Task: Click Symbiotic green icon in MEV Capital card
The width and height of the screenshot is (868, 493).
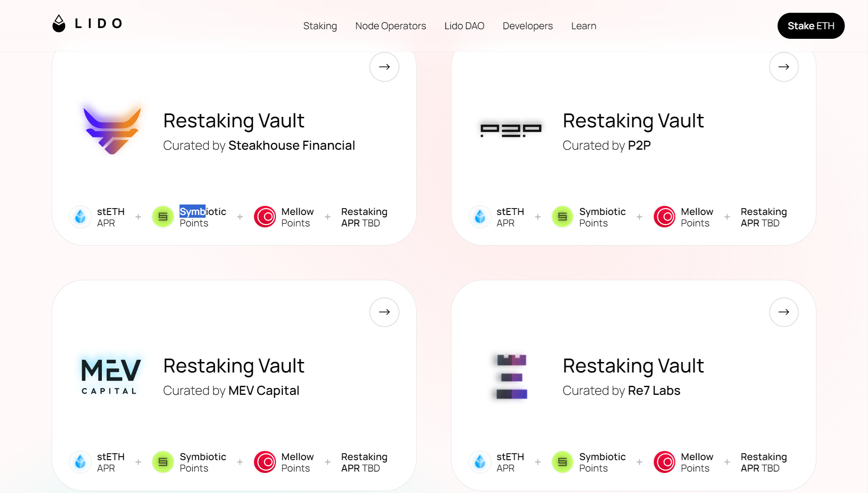Action: [163, 462]
